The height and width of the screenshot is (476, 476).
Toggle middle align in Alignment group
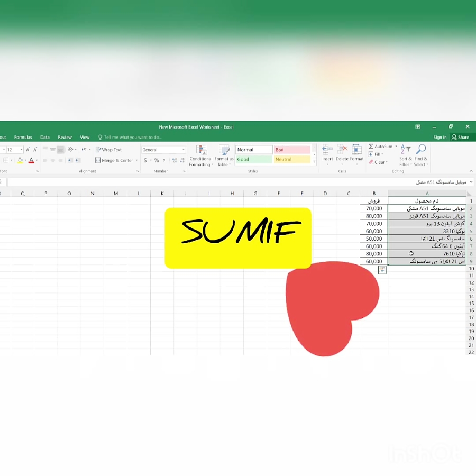pos(53,150)
